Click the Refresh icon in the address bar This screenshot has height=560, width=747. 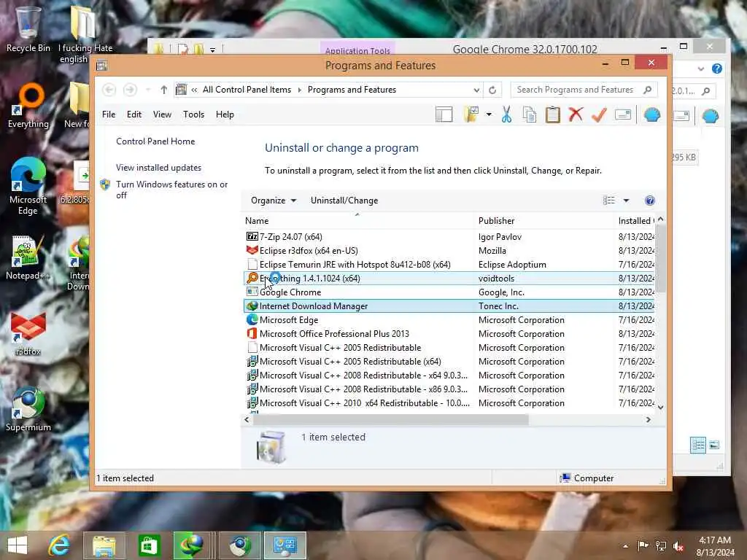point(492,90)
